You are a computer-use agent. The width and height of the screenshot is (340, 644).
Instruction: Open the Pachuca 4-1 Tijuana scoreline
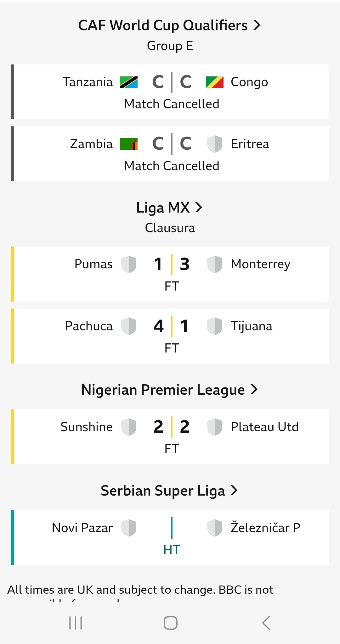[172, 326]
